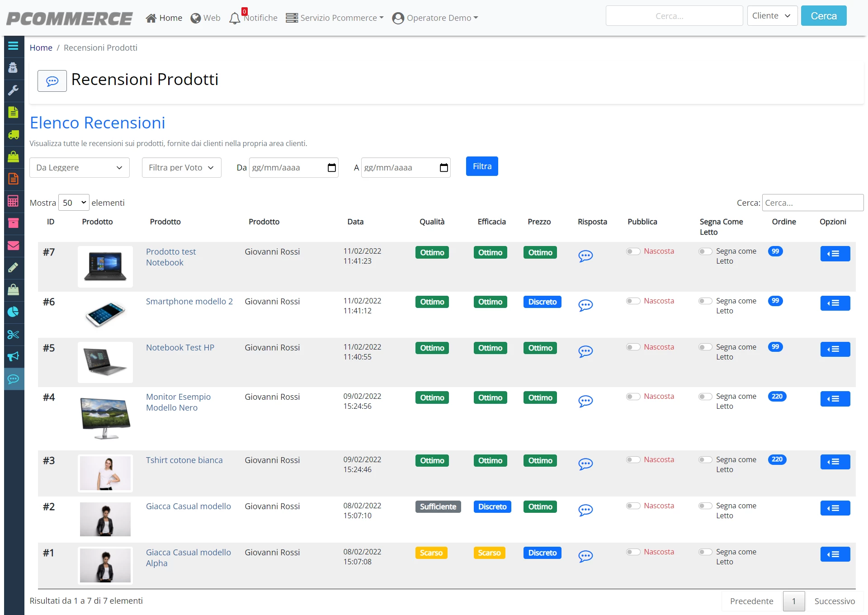Click the table Cerca search field

coord(812,203)
